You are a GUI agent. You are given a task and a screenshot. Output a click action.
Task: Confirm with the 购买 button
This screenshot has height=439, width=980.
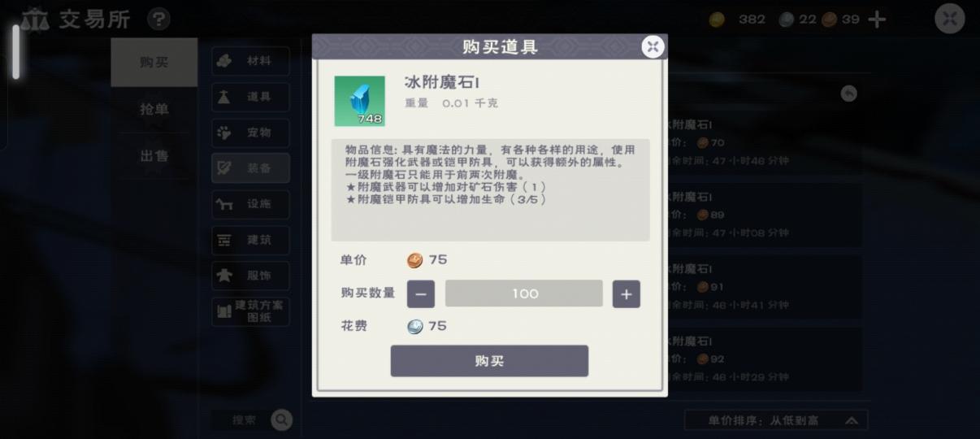489,361
